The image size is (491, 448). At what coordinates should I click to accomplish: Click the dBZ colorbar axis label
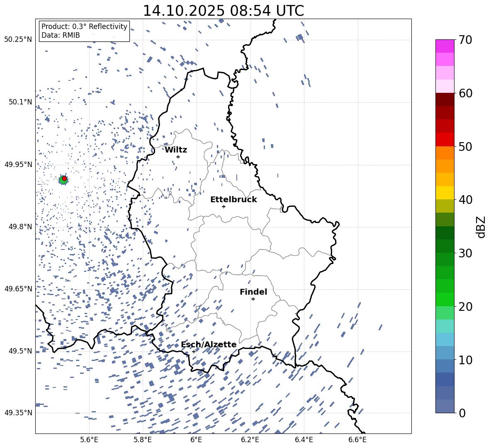(x=481, y=227)
